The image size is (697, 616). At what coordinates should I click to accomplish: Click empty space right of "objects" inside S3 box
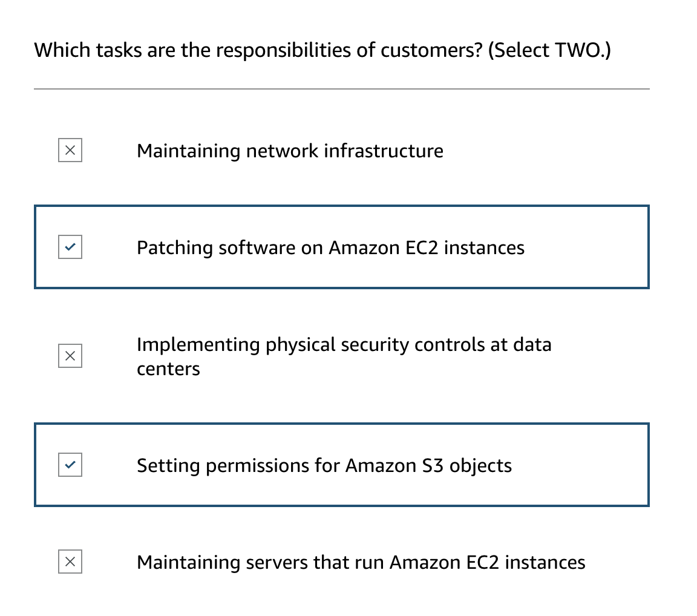[x=581, y=465]
